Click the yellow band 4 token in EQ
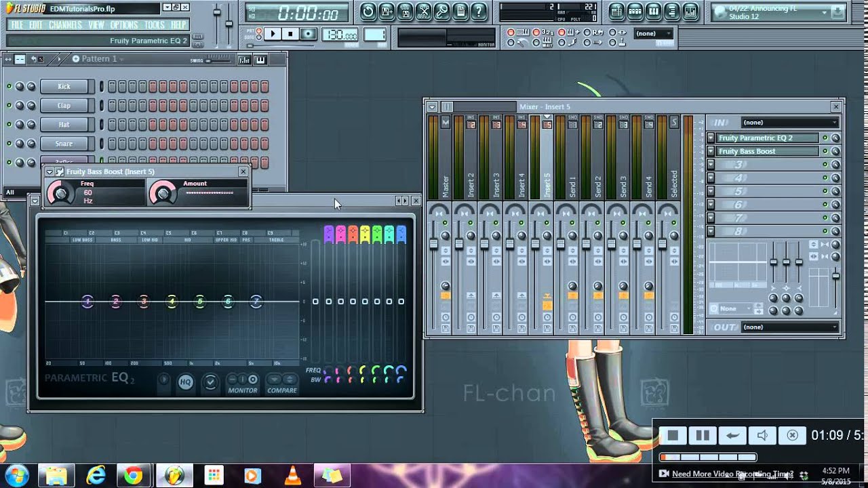This screenshot has width=868, height=488. 172,302
